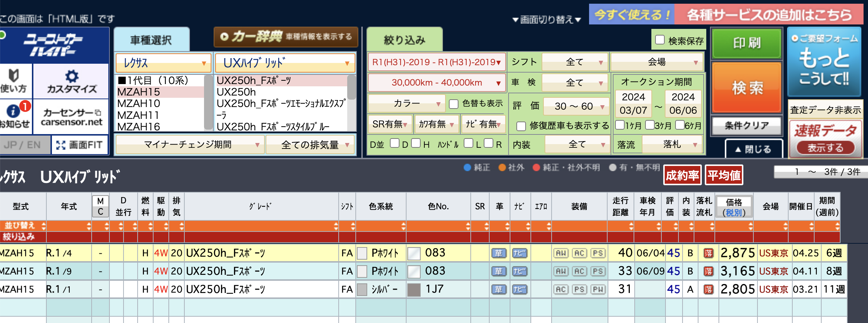The width and height of the screenshot is (868, 323).
Task: Switch to the 絞り込み tab
Action: [x=404, y=40]
